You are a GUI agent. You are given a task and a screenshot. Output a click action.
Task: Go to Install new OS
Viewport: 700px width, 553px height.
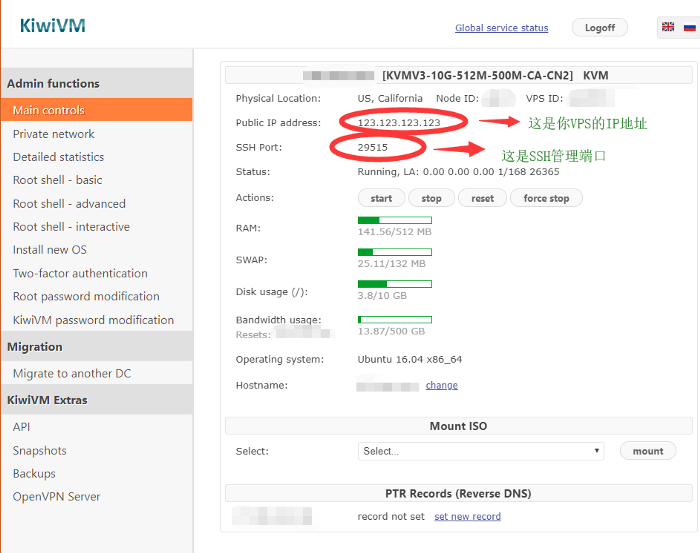[50, 250]
